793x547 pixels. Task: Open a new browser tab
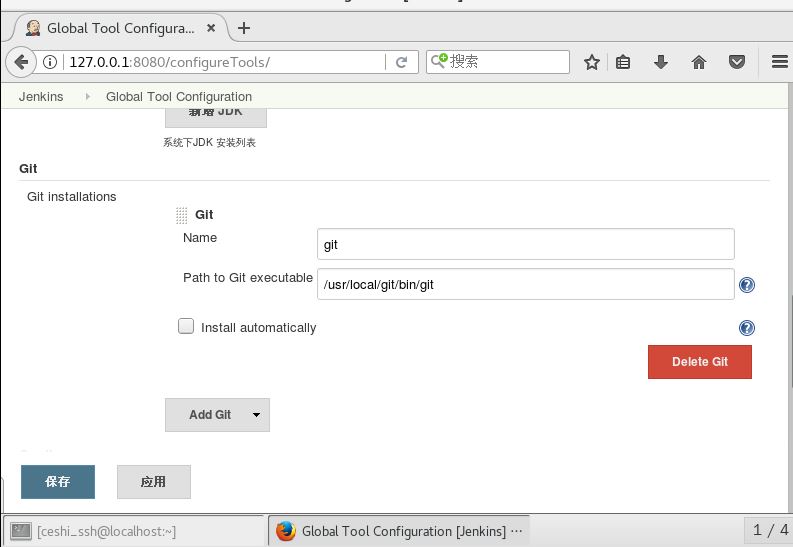(244, 28)
